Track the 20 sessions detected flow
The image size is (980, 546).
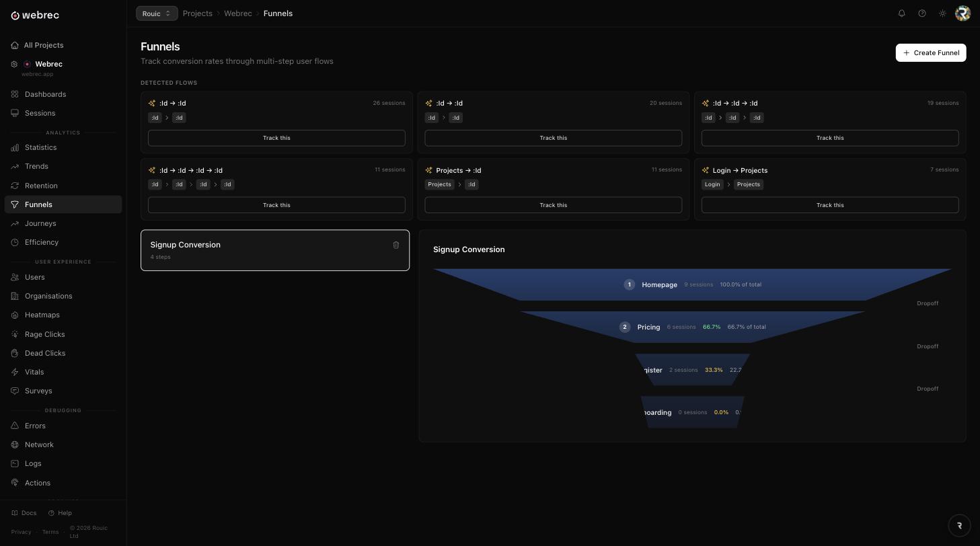pos(554,138)
